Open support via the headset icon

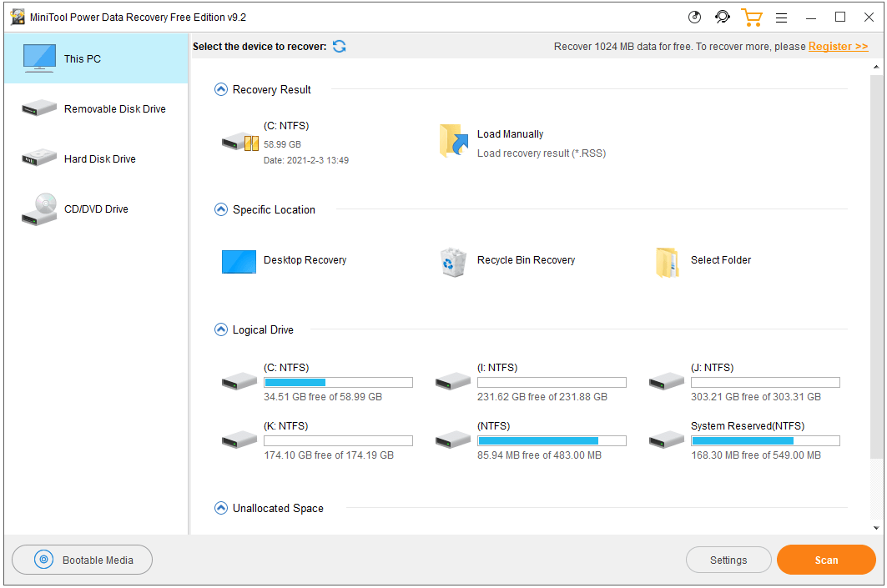point(723,18)
